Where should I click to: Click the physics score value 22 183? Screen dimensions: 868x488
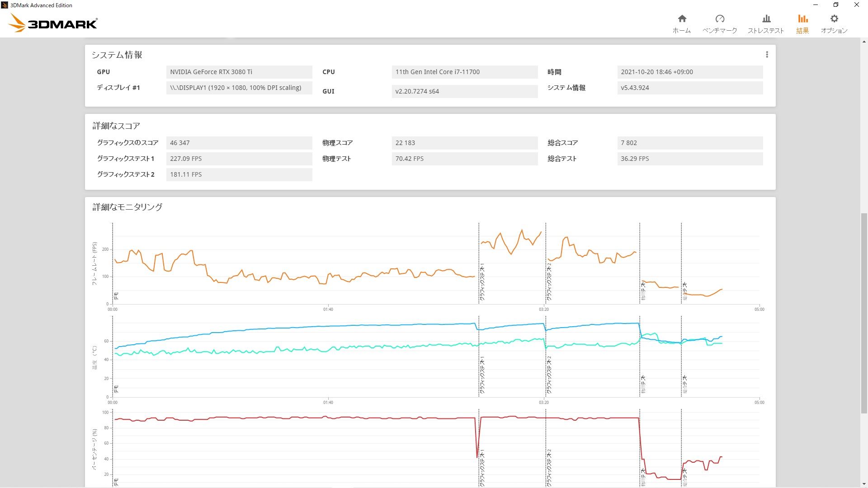pos(465,143)
